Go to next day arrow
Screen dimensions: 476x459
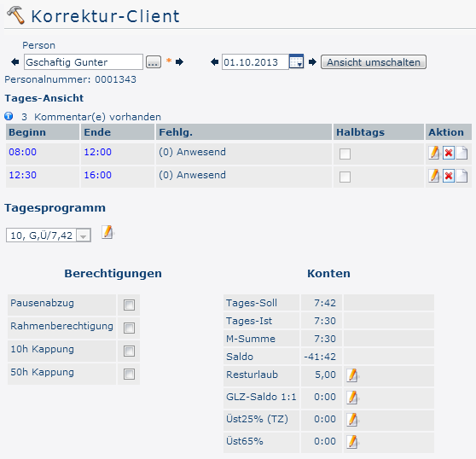click(x=312, y=62)
